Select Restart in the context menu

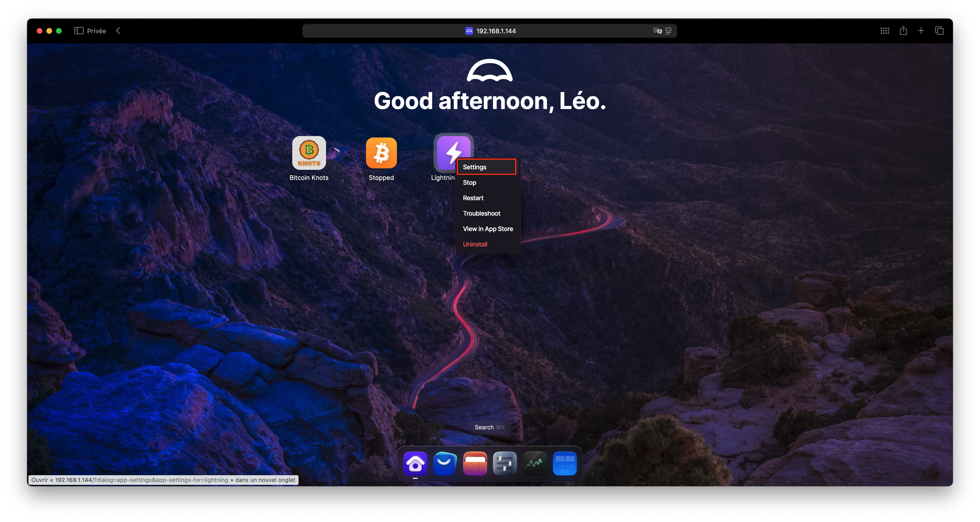(x=488, y=198)
